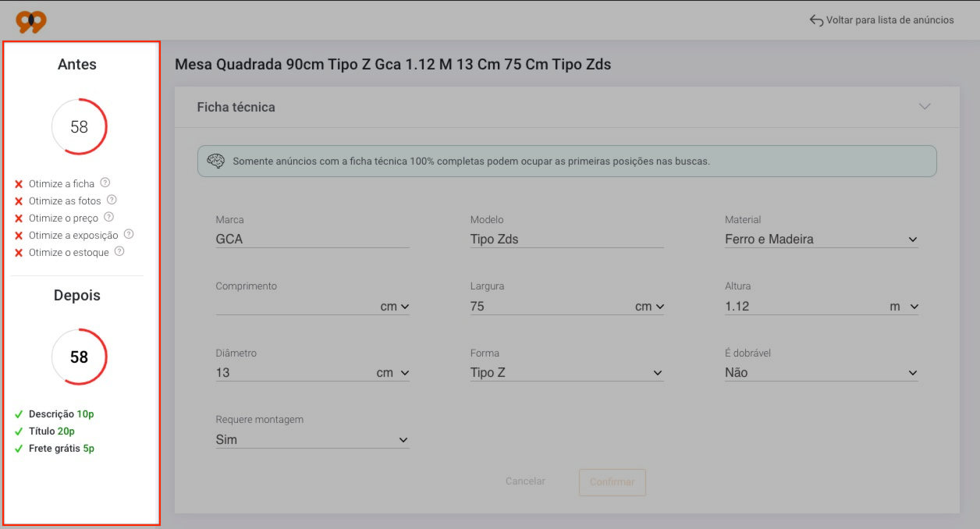Click Otimize a exposição text
The image size is (980, 529).
pos(73,236)
